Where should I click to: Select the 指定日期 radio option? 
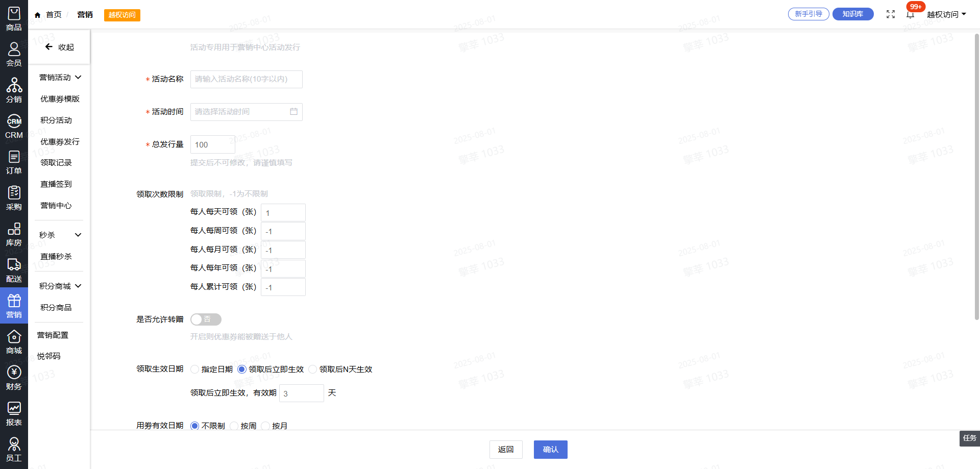pyautogui.click(x=195, y=369)
